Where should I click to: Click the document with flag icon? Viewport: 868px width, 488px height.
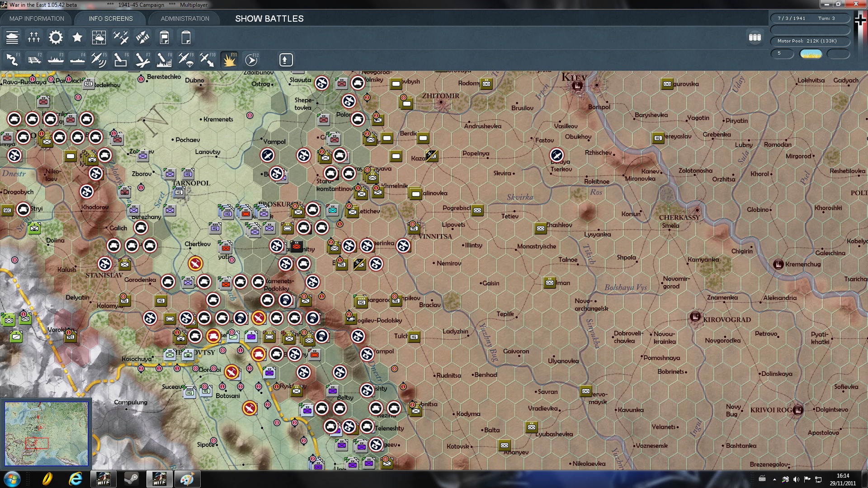click(164, 38)
